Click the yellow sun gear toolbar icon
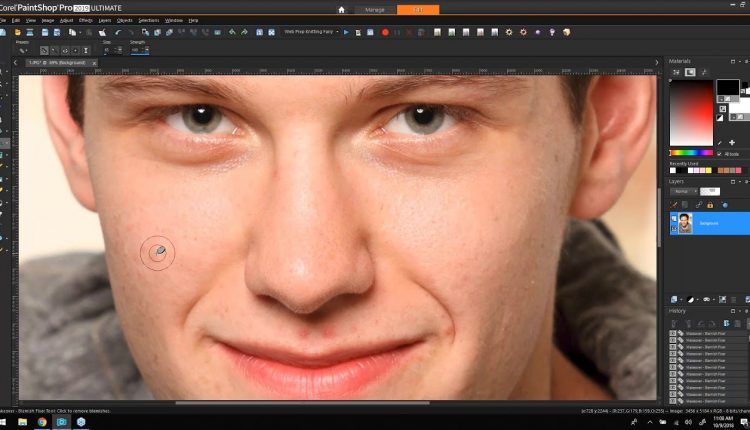 [x=509, y=33]
